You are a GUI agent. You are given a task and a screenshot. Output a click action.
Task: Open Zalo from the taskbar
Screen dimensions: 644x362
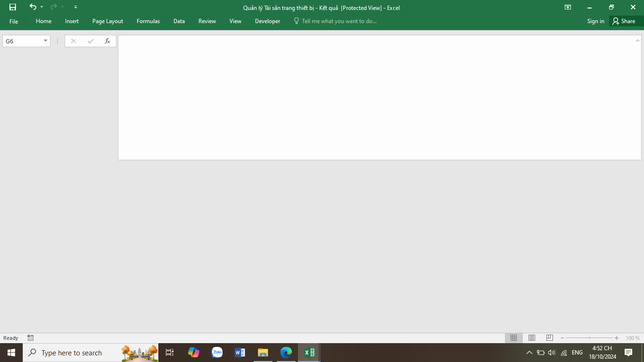[x=217, y=353]
